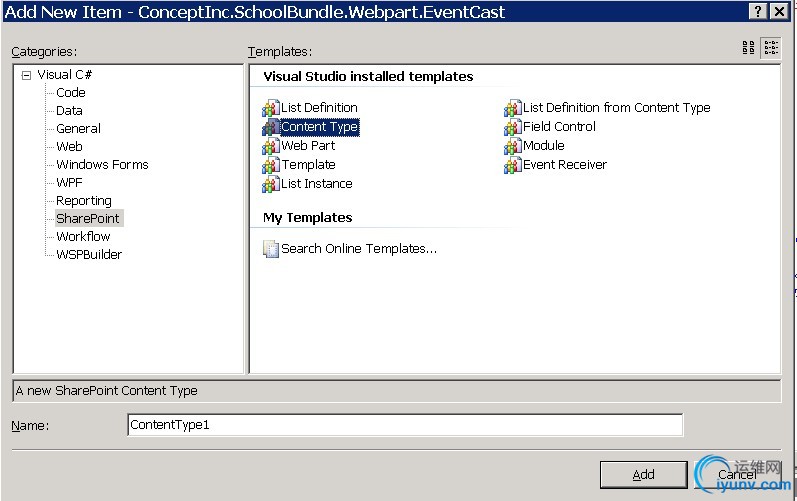Choose the Field Control template icon
The height and width of the screenshot is (501, 797).
pyautogui.click(x=512, y=127)
